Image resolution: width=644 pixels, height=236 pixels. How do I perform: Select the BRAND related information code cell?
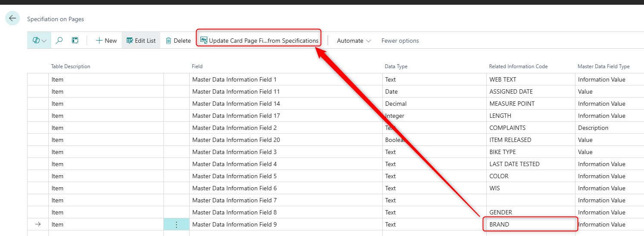click(530, 224)
